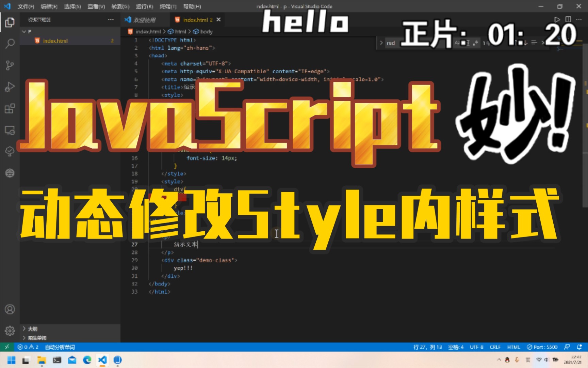Image resolution: width=588 pixels, height=368 pixels.
Task: Split the editor with the split icon
Action: [568, 19]
